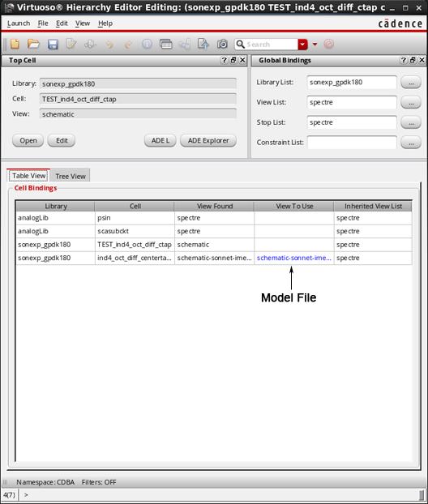428x504 pixels.
Task: Select the blue schematic-sonnet View To Use cell
Action: click(294, 258)
